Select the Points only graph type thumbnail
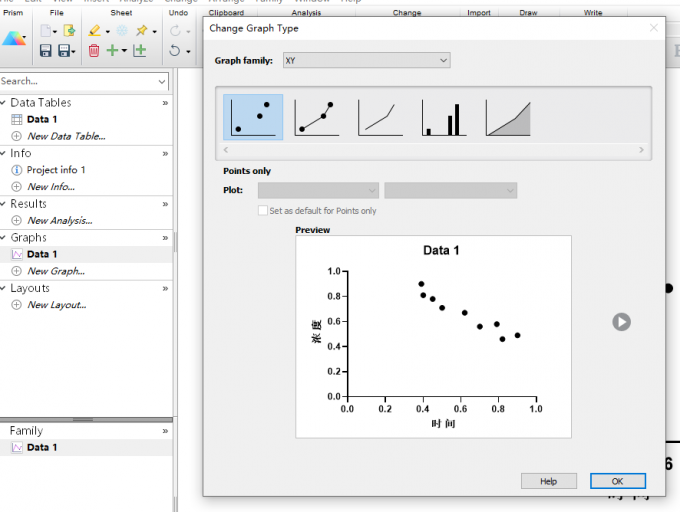The image size is (680, 512). click(x=253, y=117)
